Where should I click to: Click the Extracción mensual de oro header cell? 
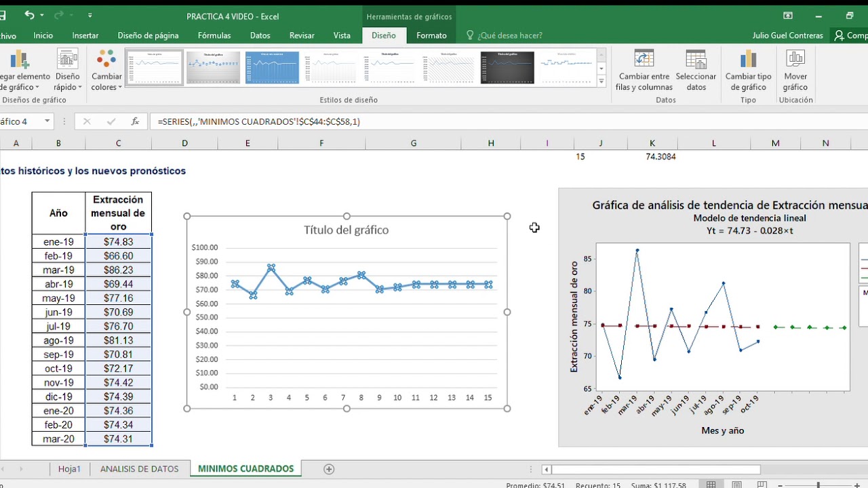click(118, 213)
